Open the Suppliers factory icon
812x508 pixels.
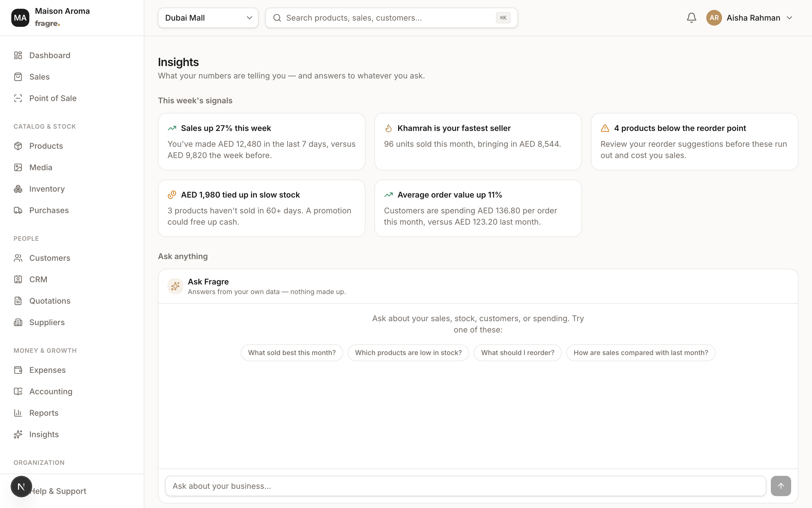[x=18, y=322]
